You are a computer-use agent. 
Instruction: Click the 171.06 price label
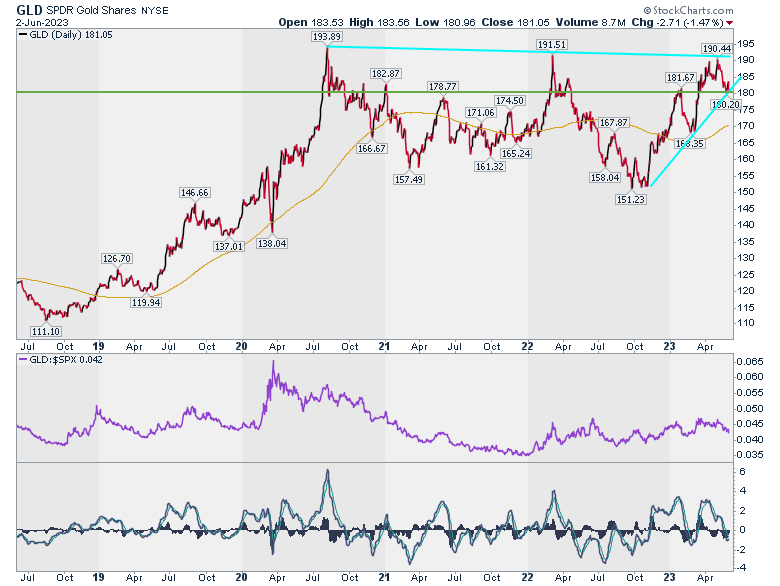[x=481, y=112]
